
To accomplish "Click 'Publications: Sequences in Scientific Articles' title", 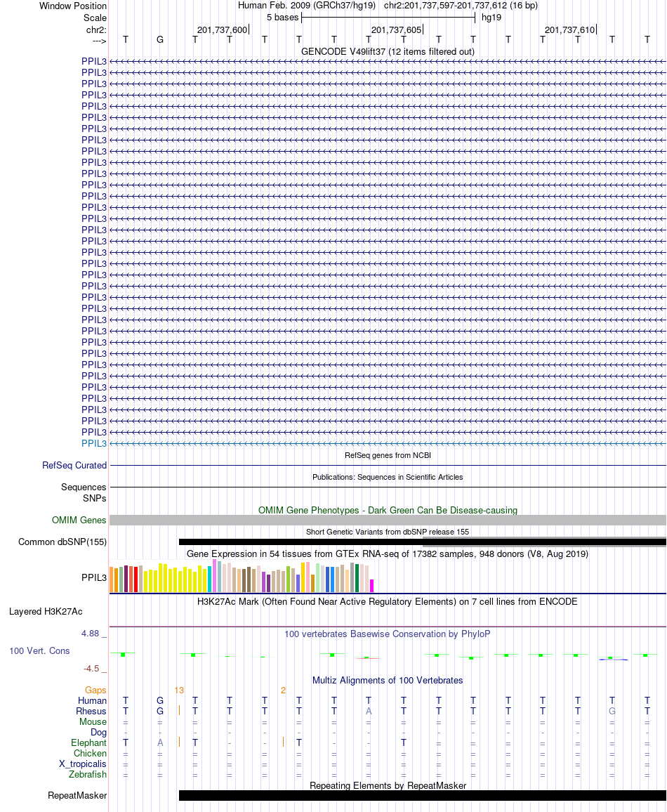I will (x=388, y=477).
